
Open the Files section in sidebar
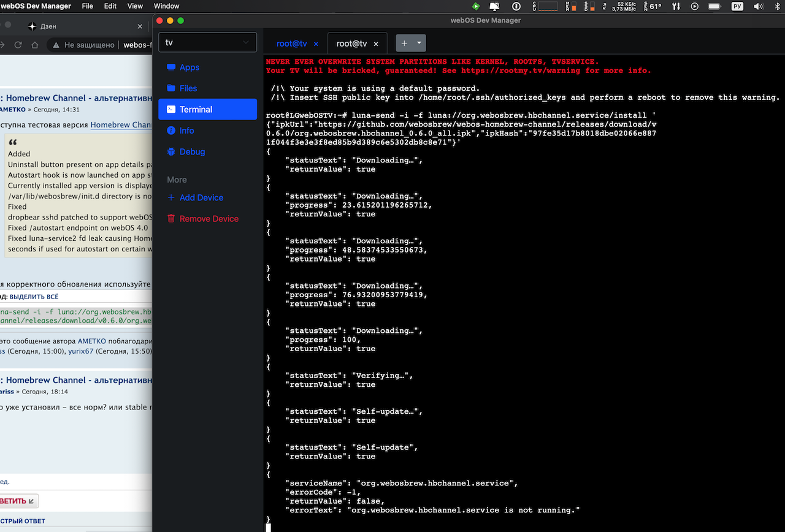click(188, 88)
